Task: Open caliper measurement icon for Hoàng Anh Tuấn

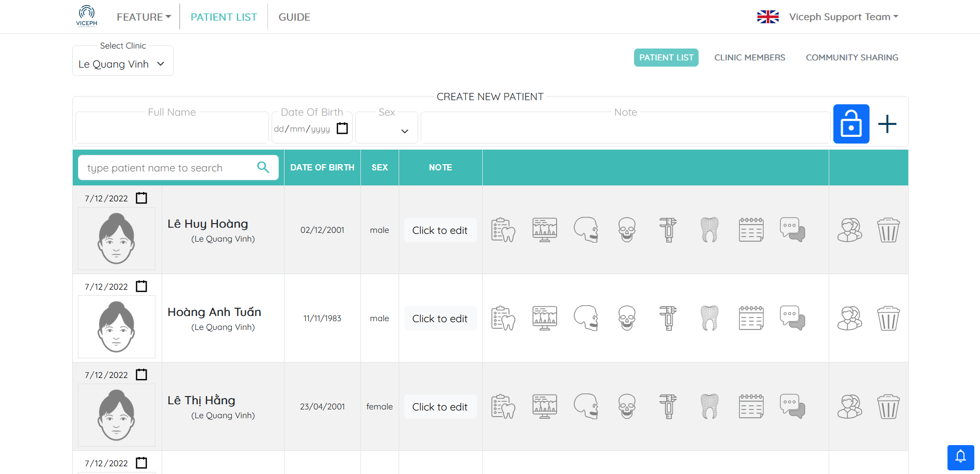Action: pyautogui.click(x=668, y=318)
